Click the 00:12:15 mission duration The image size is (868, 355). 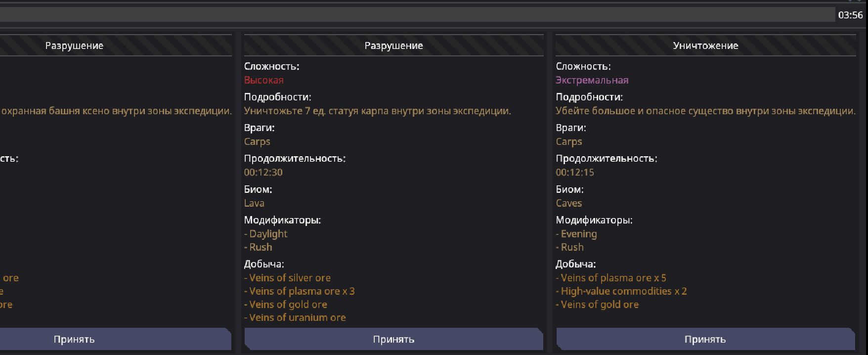coord(574,173)
